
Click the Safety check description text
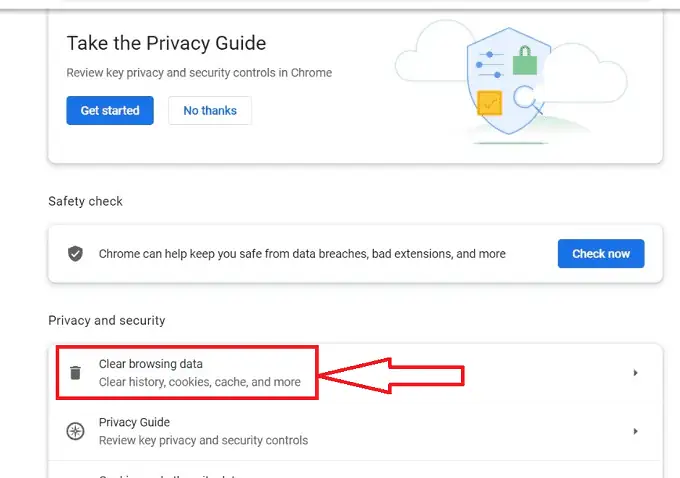(302, 254)
